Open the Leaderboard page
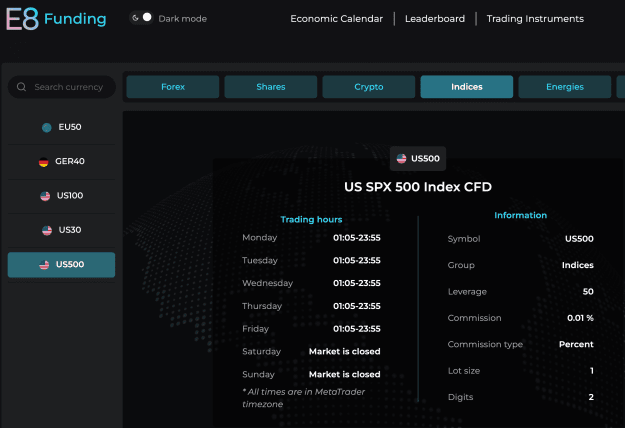The image size is (625, 428). point(435,19)
